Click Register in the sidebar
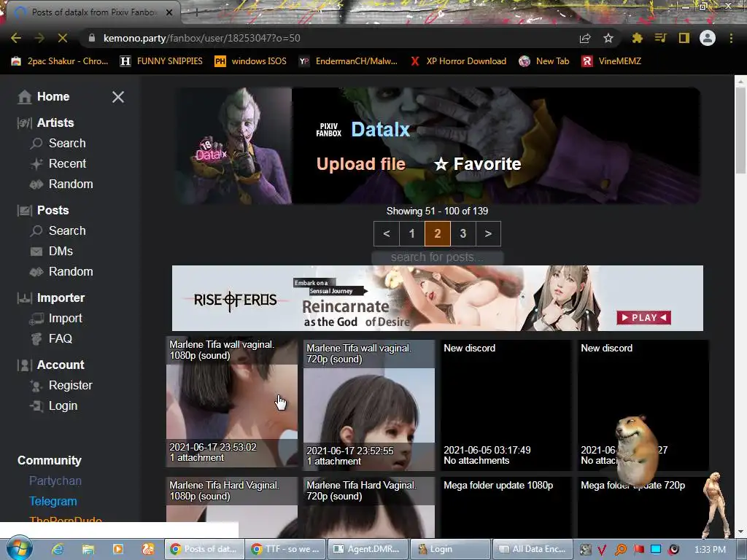 point(61,386)
